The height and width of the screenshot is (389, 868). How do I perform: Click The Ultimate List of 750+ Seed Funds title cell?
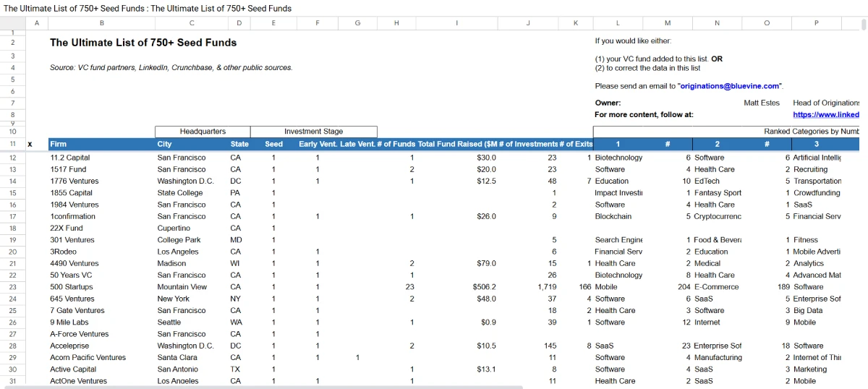pos(143,43)
